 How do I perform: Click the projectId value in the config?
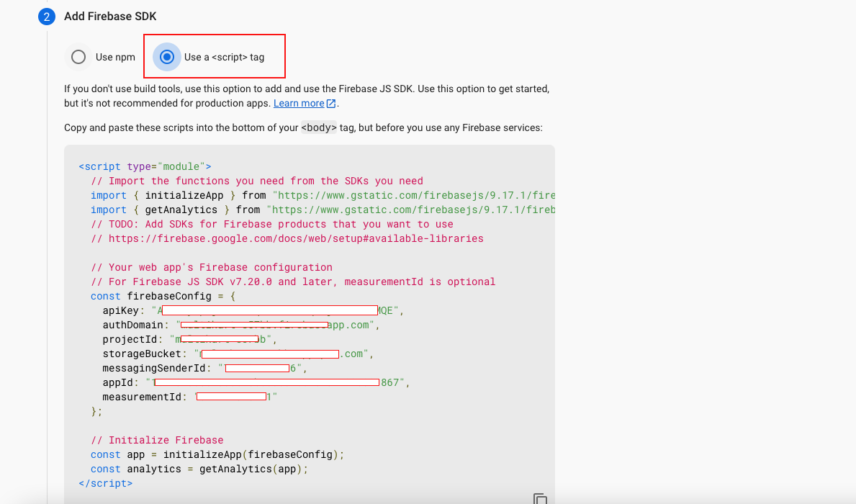pyautogui.click(x=220, y=339)
